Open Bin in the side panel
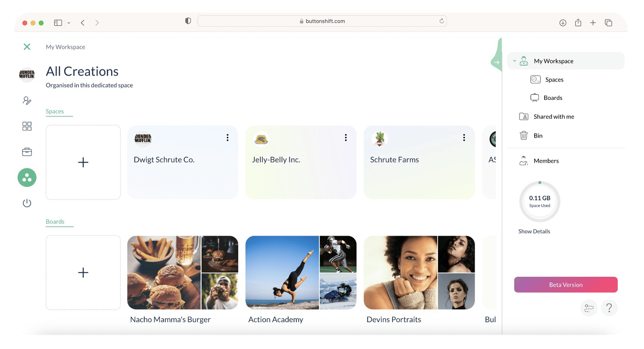The width and height of the screenshot is (644, 349). pyautogui.click(x=538, y=136)
